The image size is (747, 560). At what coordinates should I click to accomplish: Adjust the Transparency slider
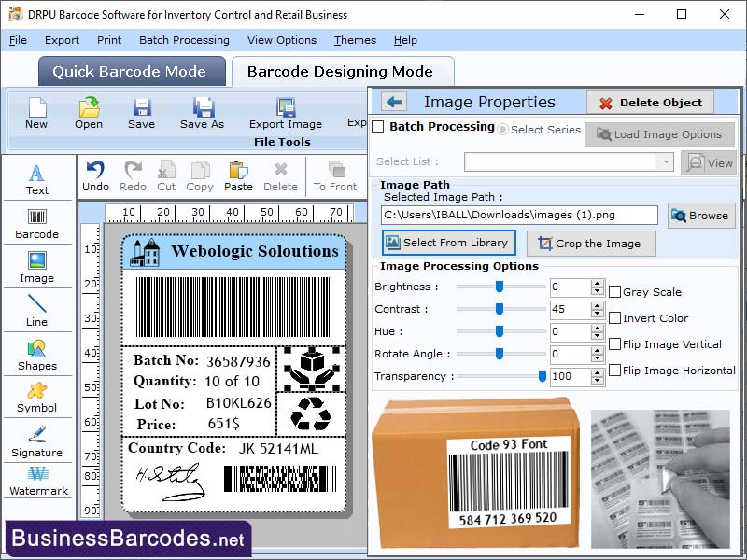(544, 376)
